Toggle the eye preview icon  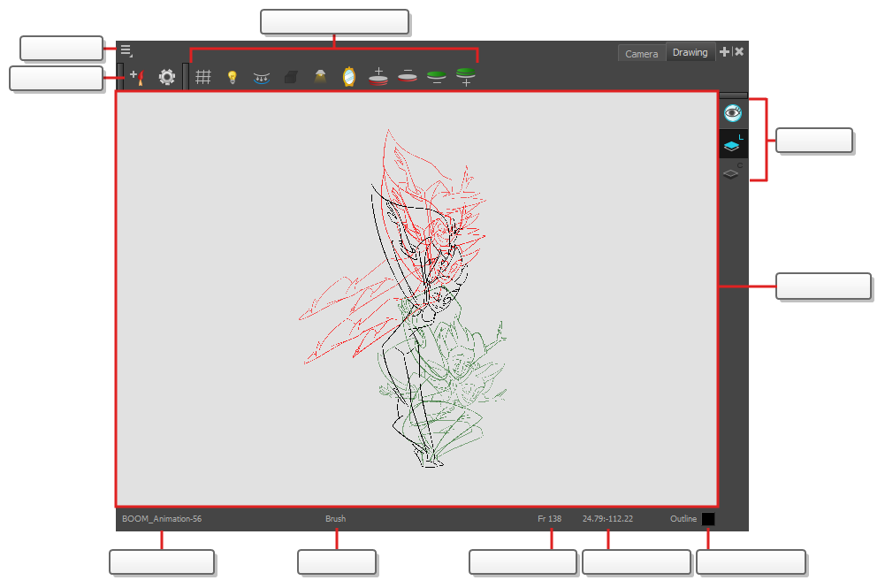coord(732,113)
